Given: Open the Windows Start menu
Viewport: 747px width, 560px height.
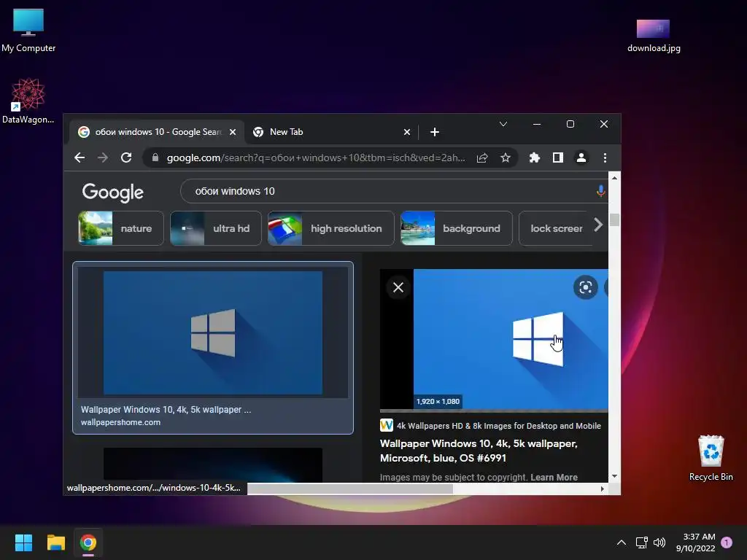Looking at the screenshot, I should 23,542.
